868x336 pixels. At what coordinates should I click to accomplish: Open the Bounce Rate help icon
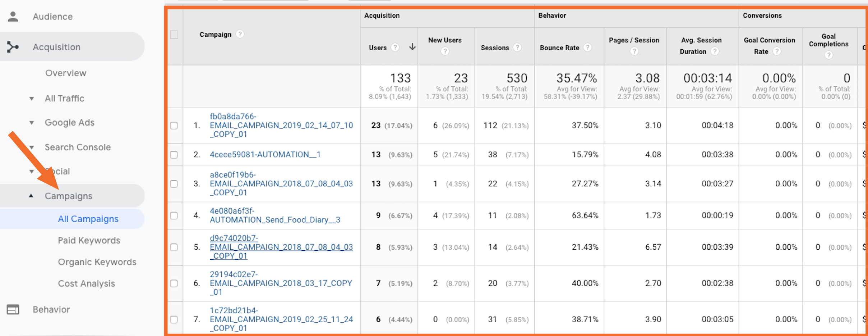pos(587,47)
